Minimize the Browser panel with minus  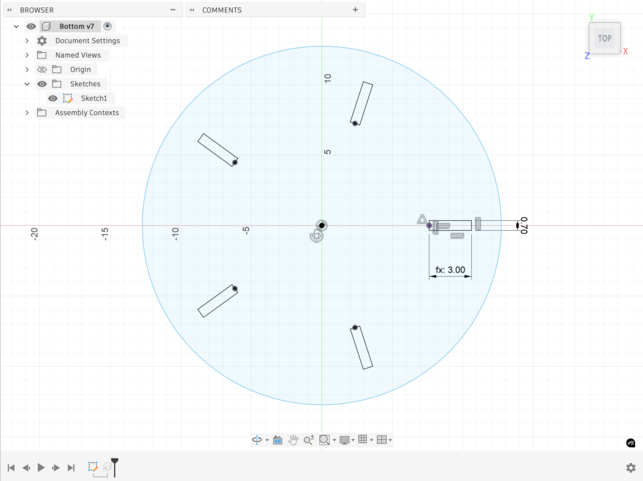[x=173, y=10]
